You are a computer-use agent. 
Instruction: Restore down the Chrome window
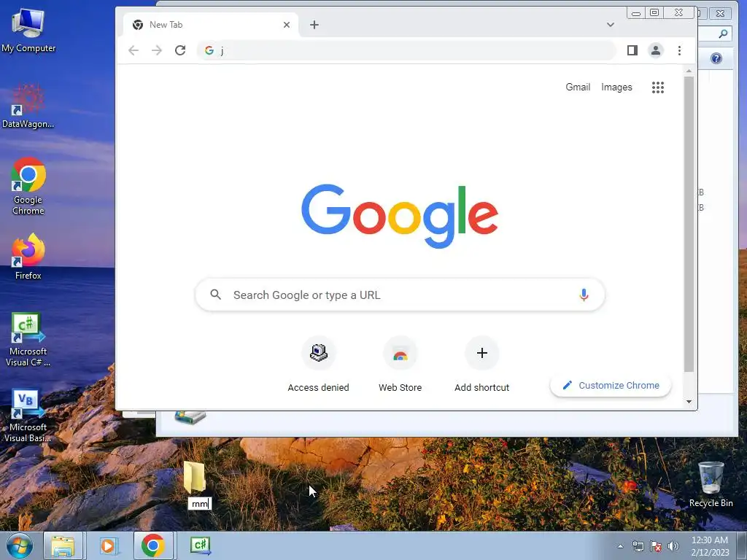[654, 13]
